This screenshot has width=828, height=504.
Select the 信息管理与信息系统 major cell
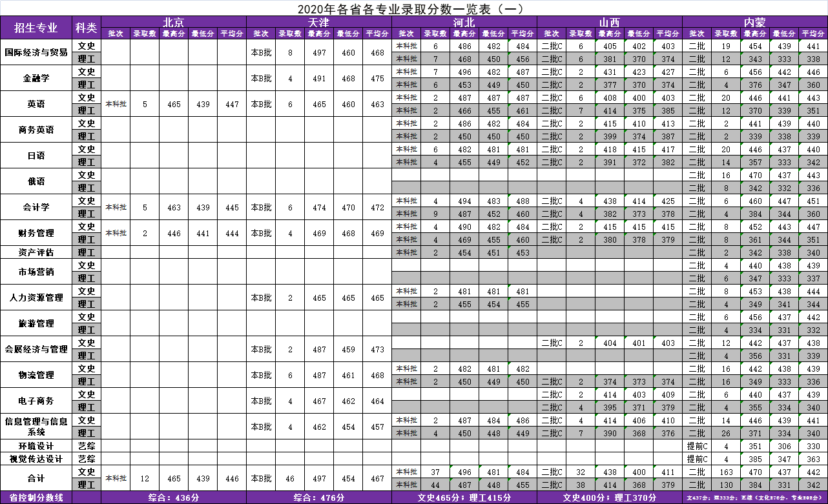coord(36,427)
